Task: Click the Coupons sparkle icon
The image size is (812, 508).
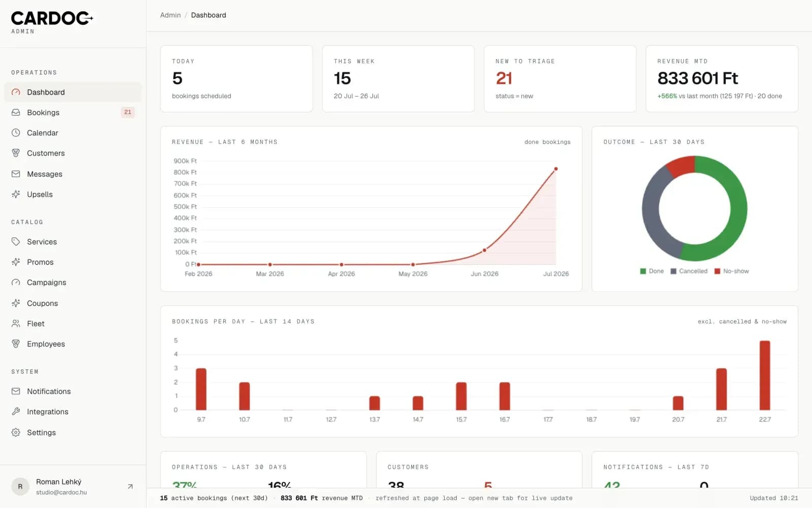Action: (16, 303)
